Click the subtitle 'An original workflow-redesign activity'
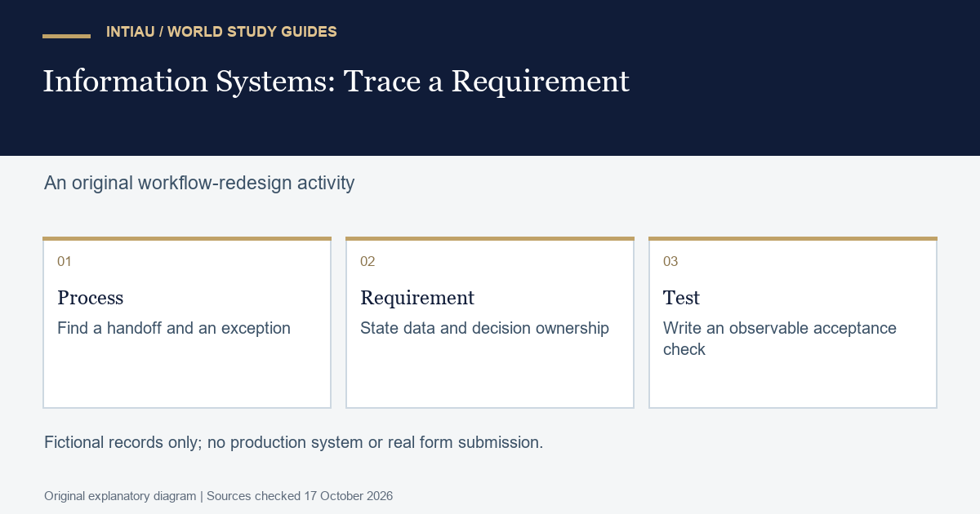The image size is (980, 514). click(199, 183)
